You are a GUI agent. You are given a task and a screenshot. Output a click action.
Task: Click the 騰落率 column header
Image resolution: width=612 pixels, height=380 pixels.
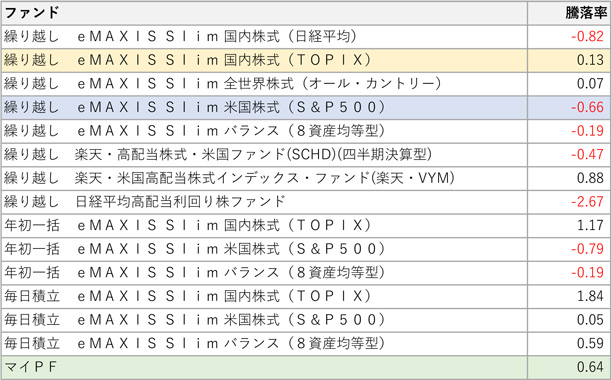tap(569, 13)
